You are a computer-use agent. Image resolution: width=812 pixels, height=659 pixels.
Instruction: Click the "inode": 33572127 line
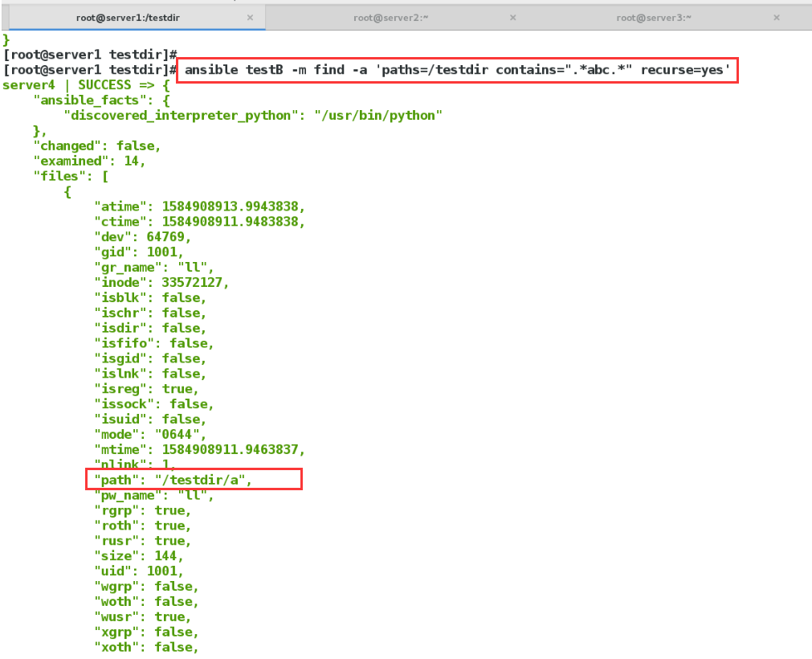pyautogui.click(x=161, y=282)
